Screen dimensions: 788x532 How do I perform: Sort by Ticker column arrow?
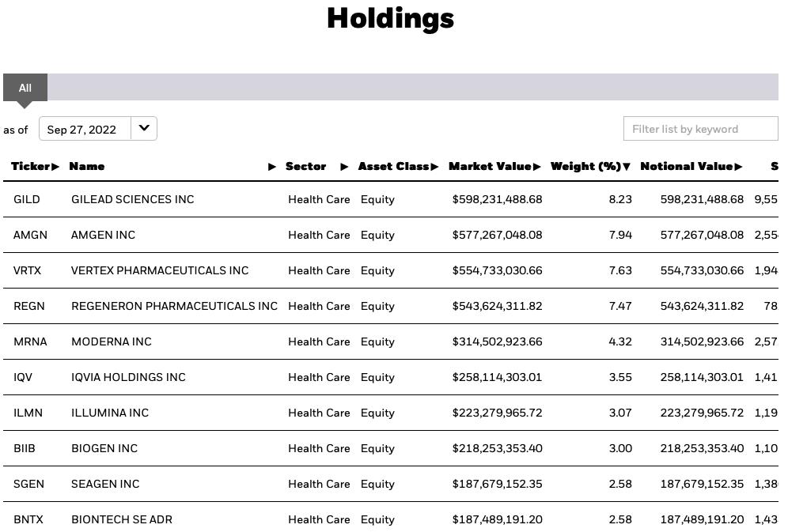[55, 167]
